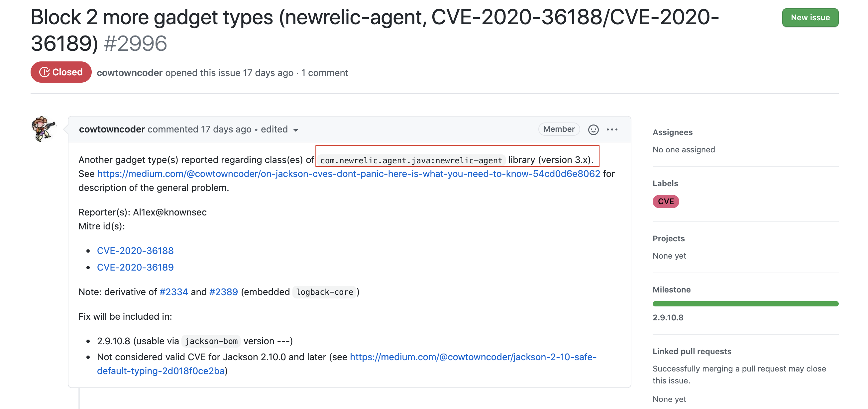Click cowtowncoder author name in comment header
This screenshot has width=868, height=409.
112,129
